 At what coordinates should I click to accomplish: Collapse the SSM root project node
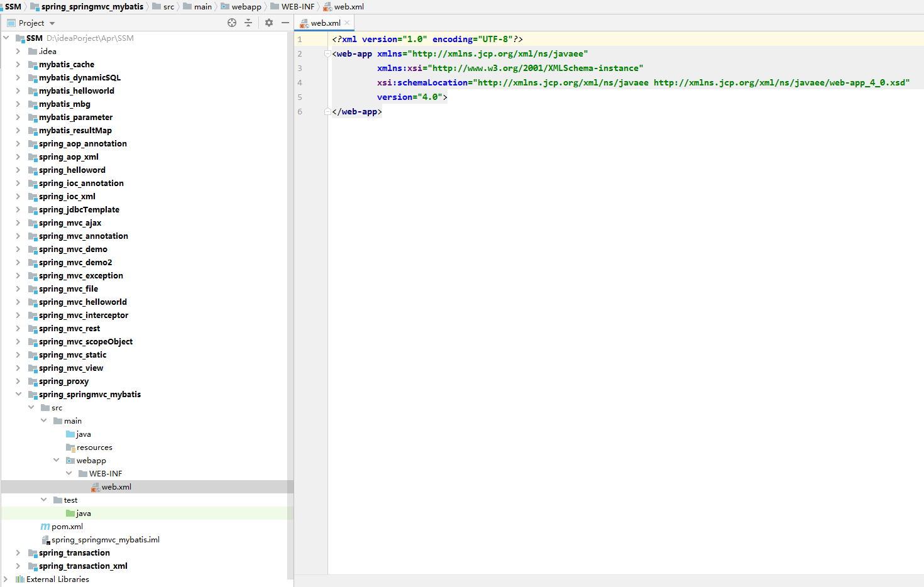(x=6, y=38)
